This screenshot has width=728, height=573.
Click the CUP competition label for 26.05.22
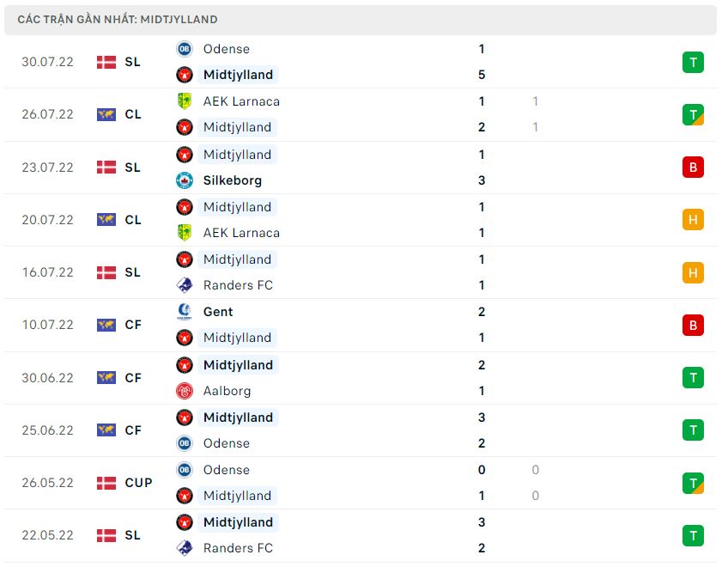[138, 483]
